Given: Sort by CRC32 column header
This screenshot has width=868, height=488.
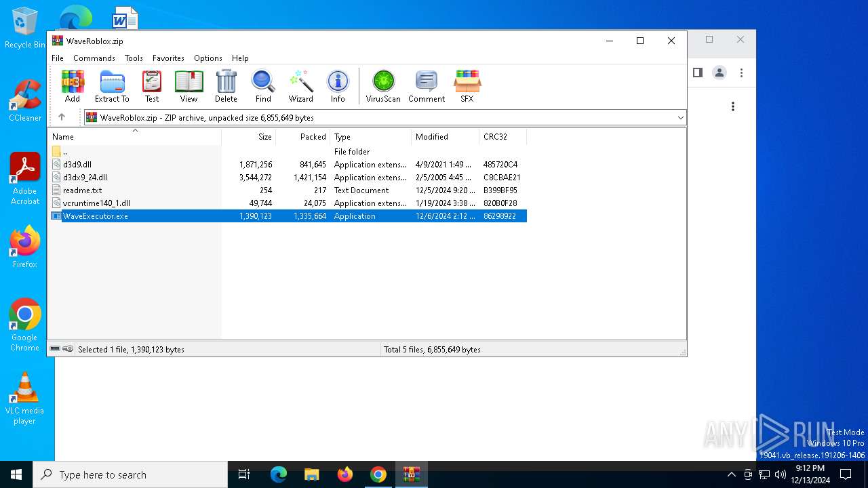Looking at the screenshot, I should point(502,137).
